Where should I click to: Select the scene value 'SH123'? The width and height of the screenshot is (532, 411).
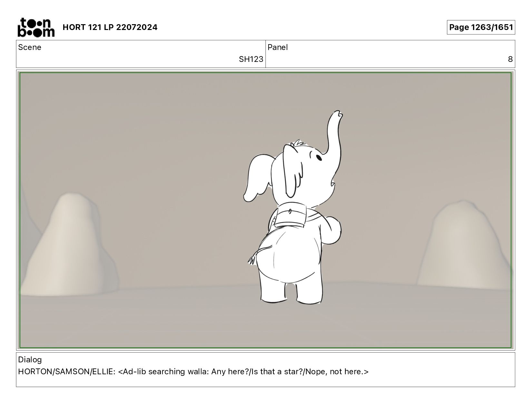coord(251,59)
